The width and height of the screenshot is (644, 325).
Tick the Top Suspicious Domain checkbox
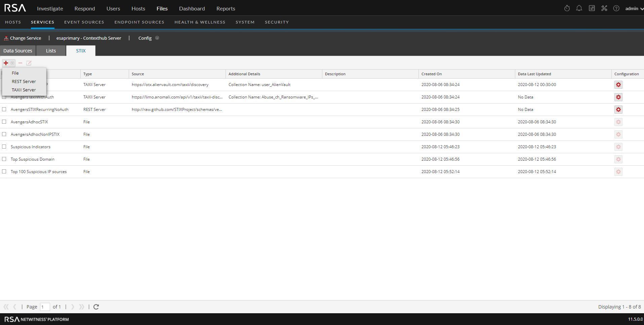tap(4, 159)
